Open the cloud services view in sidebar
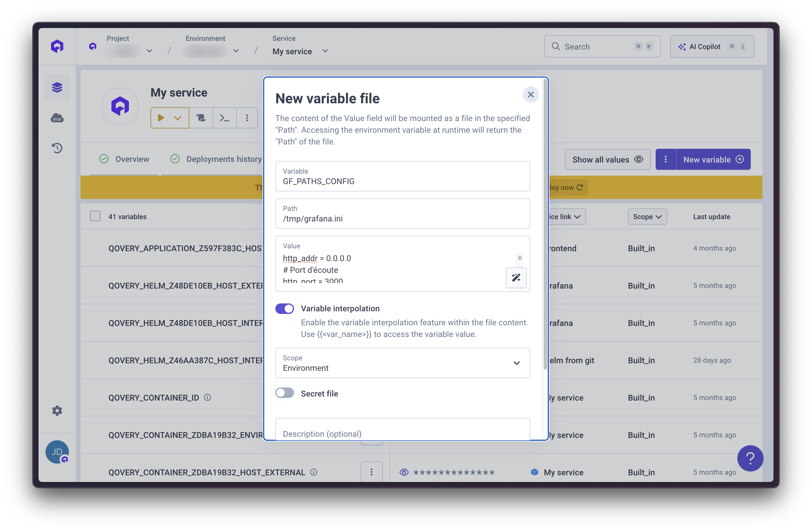 tap(57, 118)
